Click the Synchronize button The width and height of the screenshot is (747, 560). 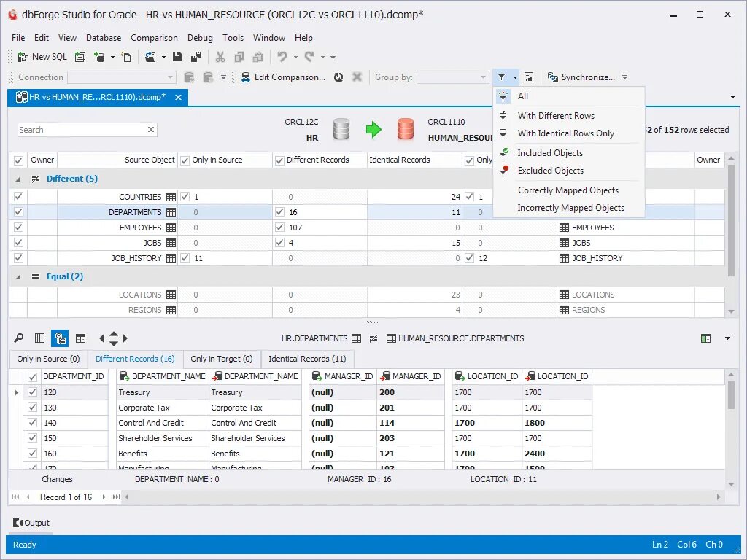581,77
